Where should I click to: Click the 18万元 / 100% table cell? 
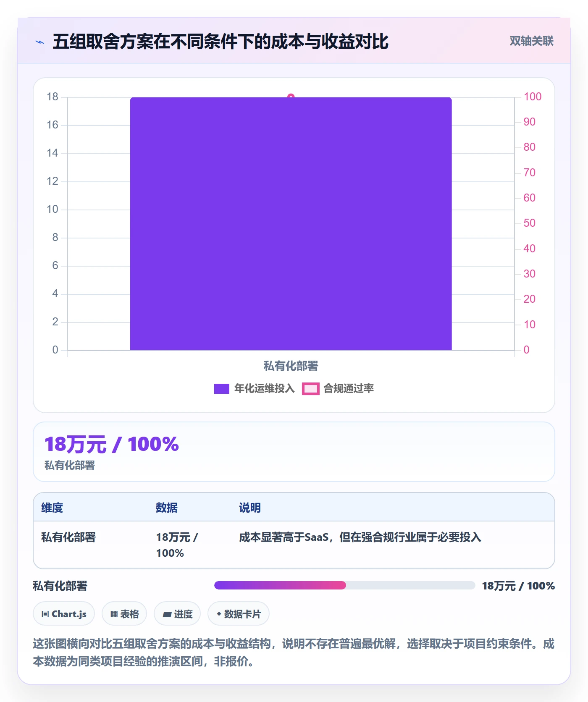(177, 545)
